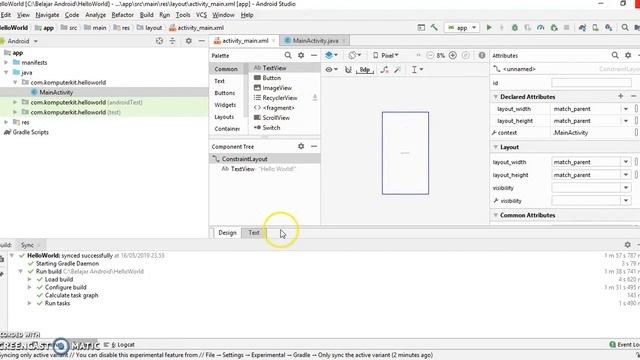Image resolution: width=640 pixels, height=360 pixels.
Task: Add a declared attribute with plus icon
Action: pyautogui.click(x=621, y=96)
